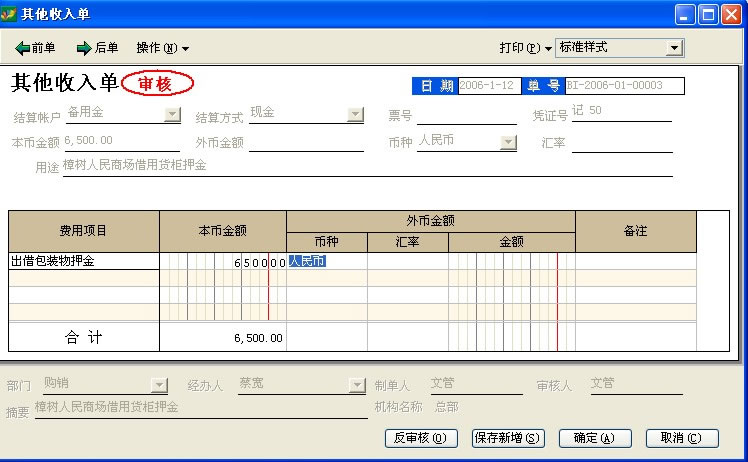Expand the 标准样式 style dropdown
The width and height of the screenshot is (748, 462).
coord(674,48)
